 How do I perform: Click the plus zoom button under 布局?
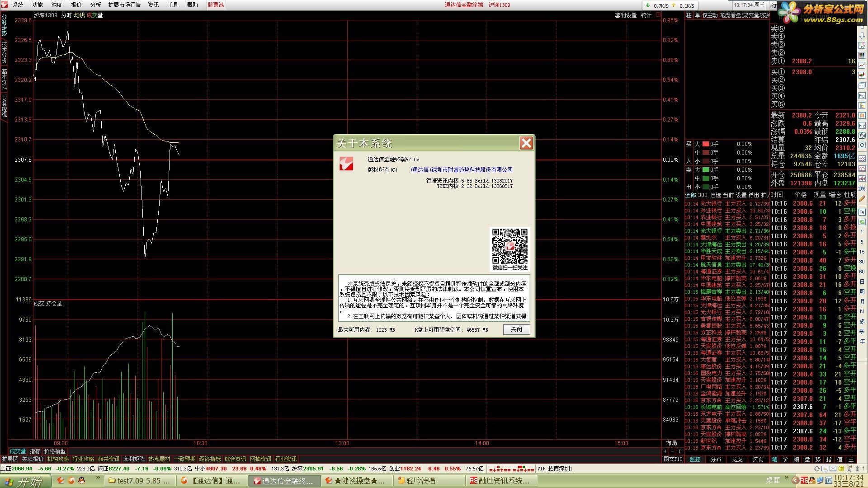(665, 451)
